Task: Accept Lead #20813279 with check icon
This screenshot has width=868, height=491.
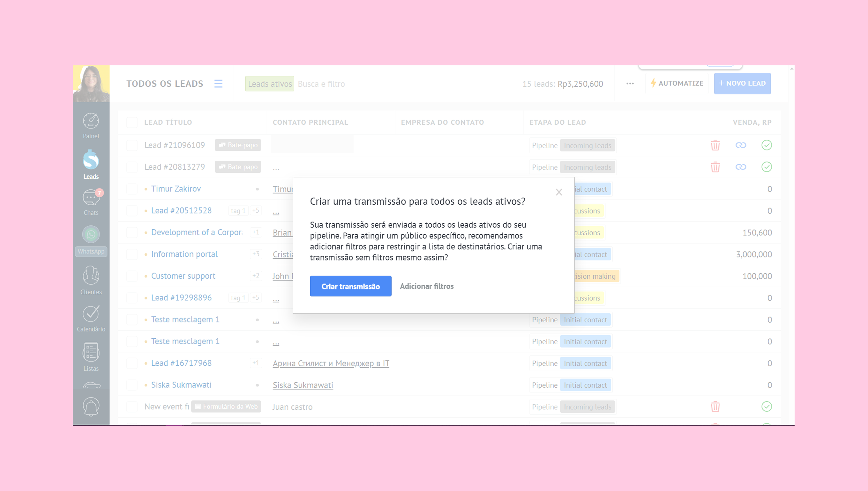Action: point(767,167)
